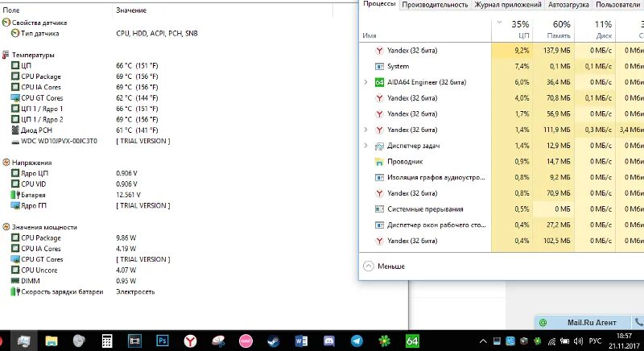
Task: Click the battery tray icon
Action: [565, 341]
